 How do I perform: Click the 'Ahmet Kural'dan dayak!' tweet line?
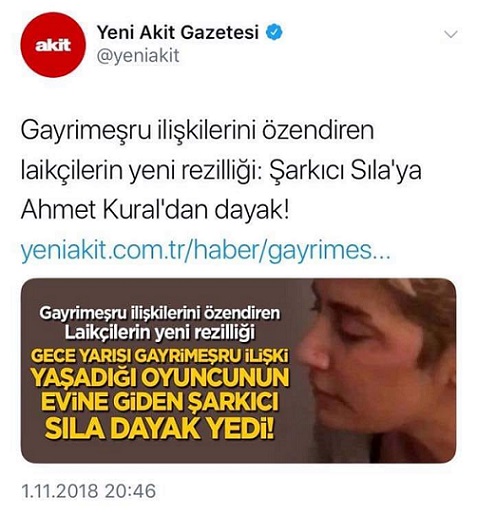coord(155,210)
